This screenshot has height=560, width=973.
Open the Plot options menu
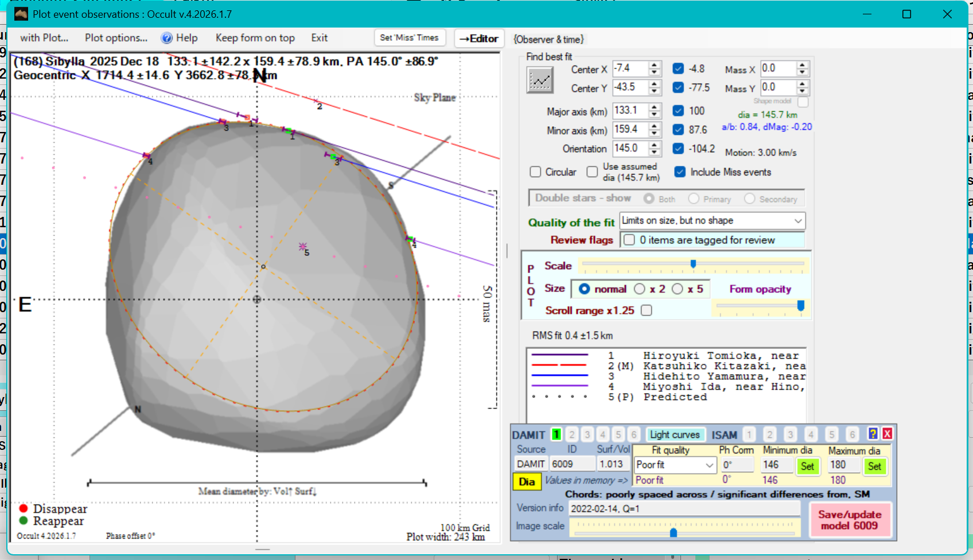[x=116, y=38]
